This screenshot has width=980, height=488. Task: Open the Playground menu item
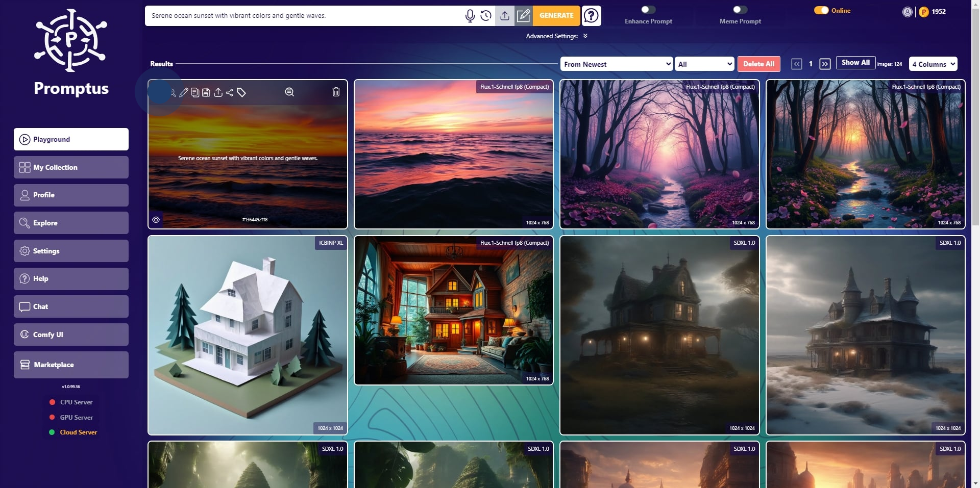(71, 139)
